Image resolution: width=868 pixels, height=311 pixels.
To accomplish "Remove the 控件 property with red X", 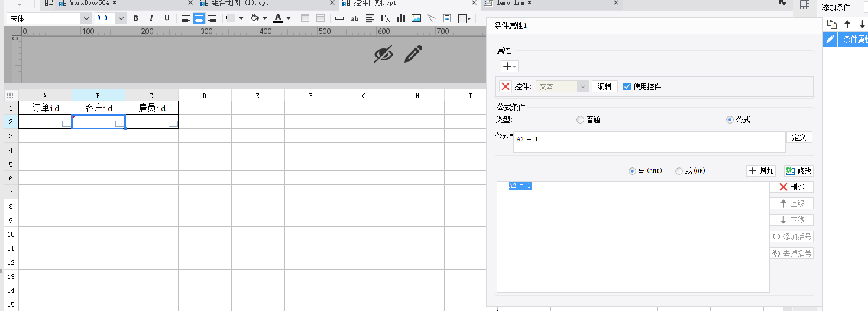I will click(506, 86).
